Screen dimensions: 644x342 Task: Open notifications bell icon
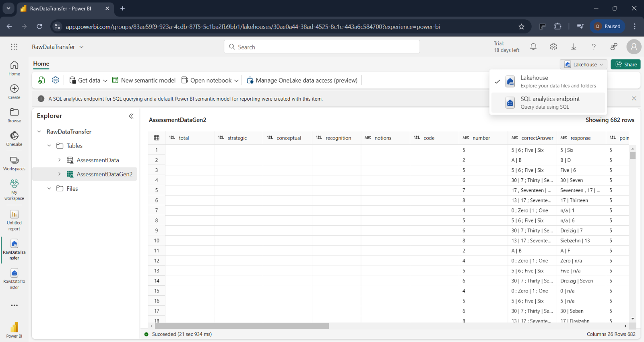(x=533, y=47)
